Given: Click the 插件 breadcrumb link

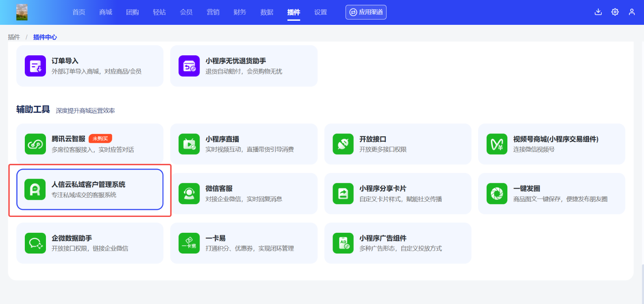Looking at the screenshot, I should click(14, 37).
